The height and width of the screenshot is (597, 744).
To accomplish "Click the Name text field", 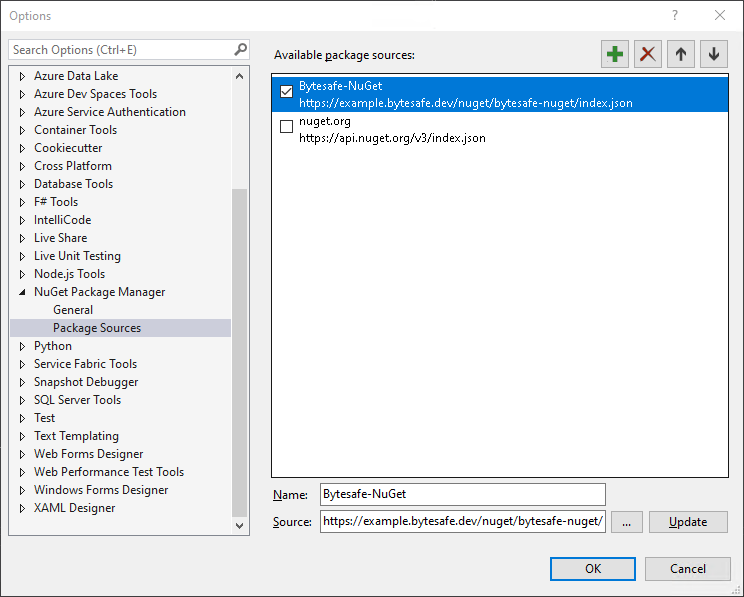I will [x=463, y=494].
